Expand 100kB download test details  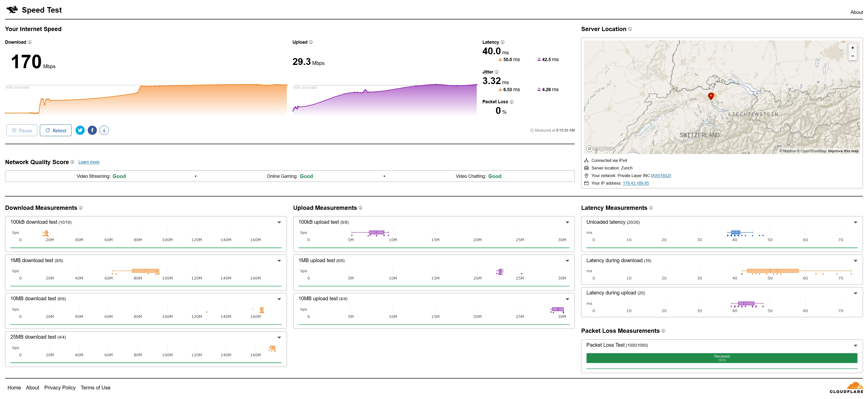[x=279, y=222]
